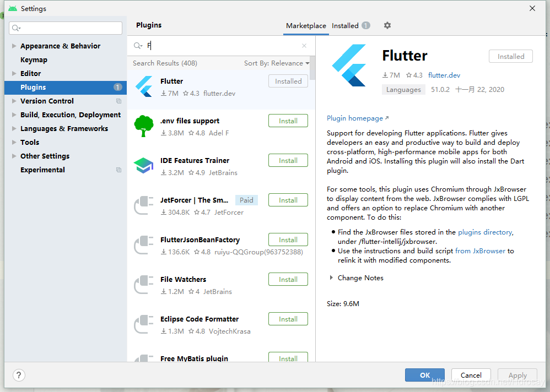The width and height of the screenshot is (550, 392).
Task: Close the Settings dialog
Action: tap(532, 8)
